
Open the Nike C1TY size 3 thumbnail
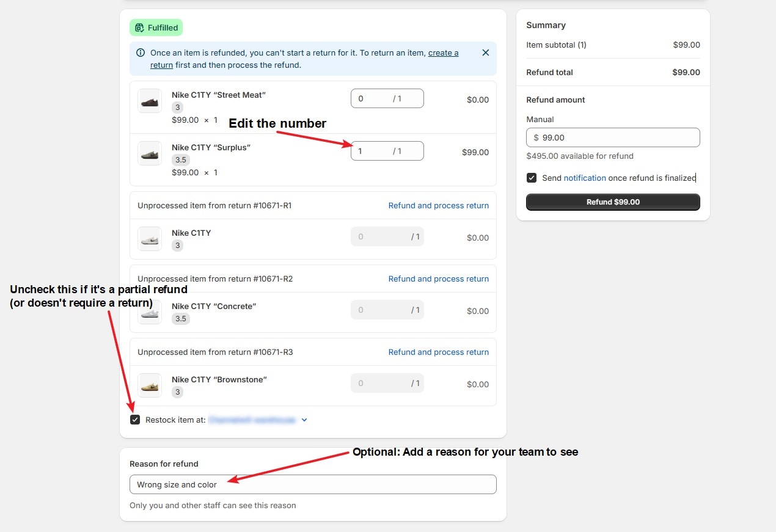coord(150,239)
